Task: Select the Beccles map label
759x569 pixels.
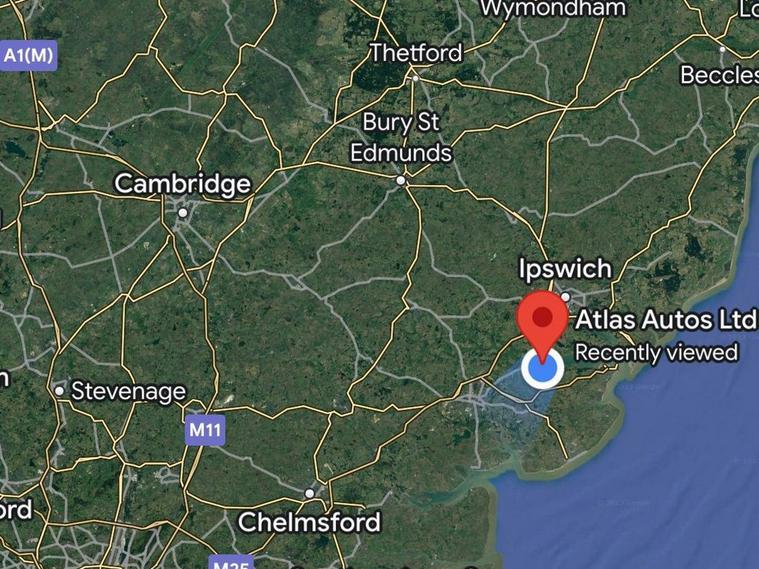Action: pos(719,75)
